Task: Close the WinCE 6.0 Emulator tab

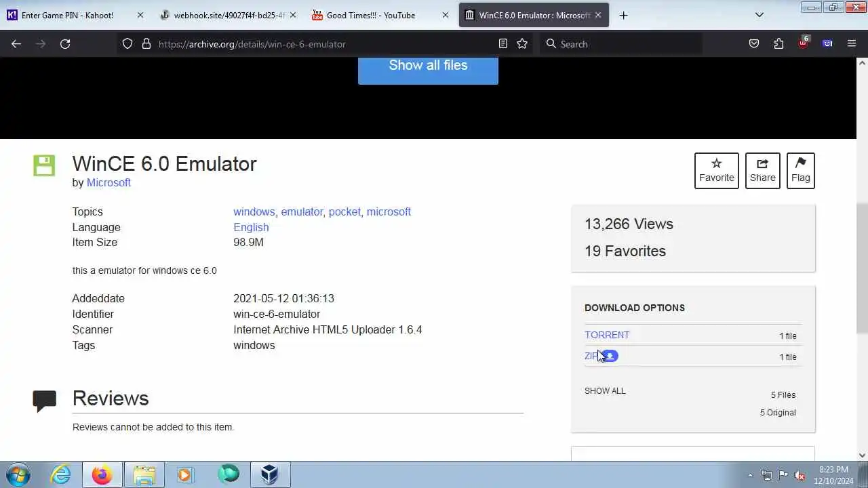Action: point(598,15)
